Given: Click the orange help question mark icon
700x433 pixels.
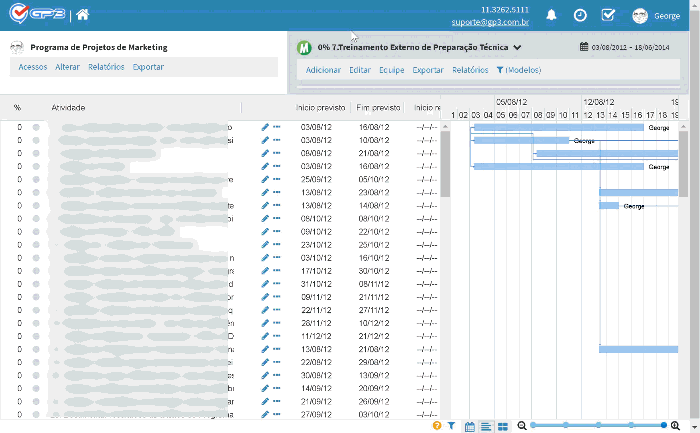Looking at the screenshot, I should (437, 426).
